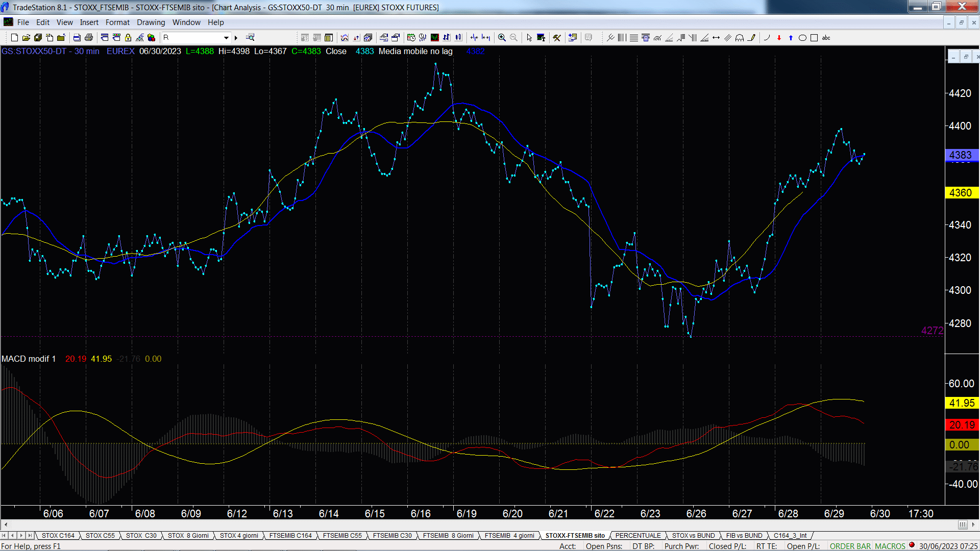Click the green chart toolbar icon
The width and height of the screenshot is (980, 551).
(435, 38)
